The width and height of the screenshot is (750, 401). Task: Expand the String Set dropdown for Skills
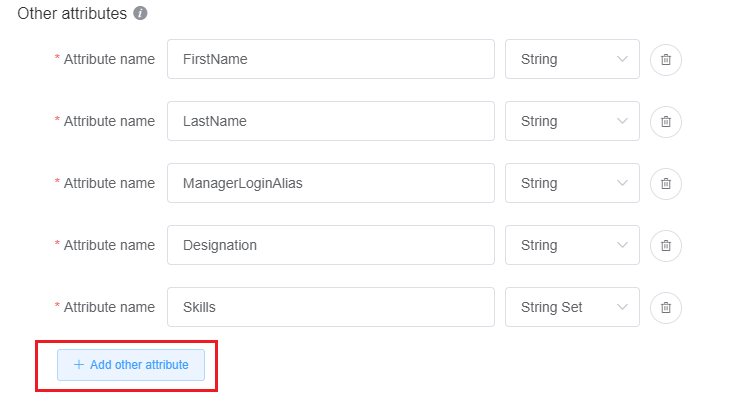click(x=572, y=308)
